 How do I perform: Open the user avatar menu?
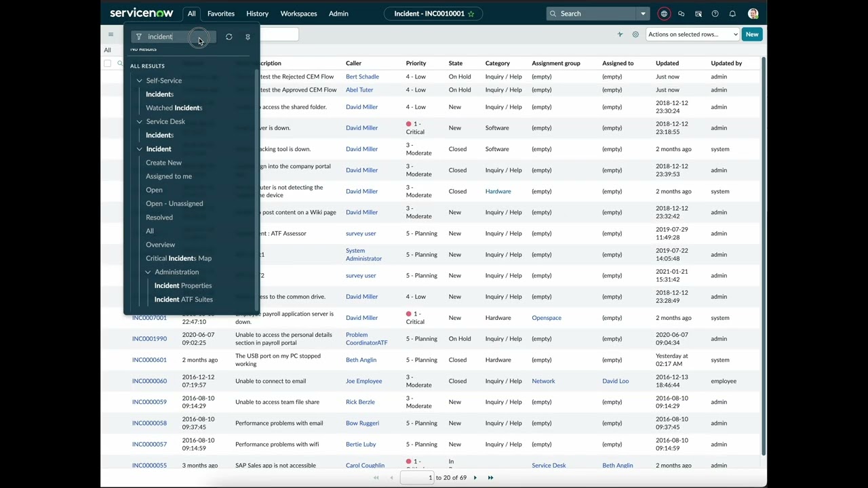[753, 14]
